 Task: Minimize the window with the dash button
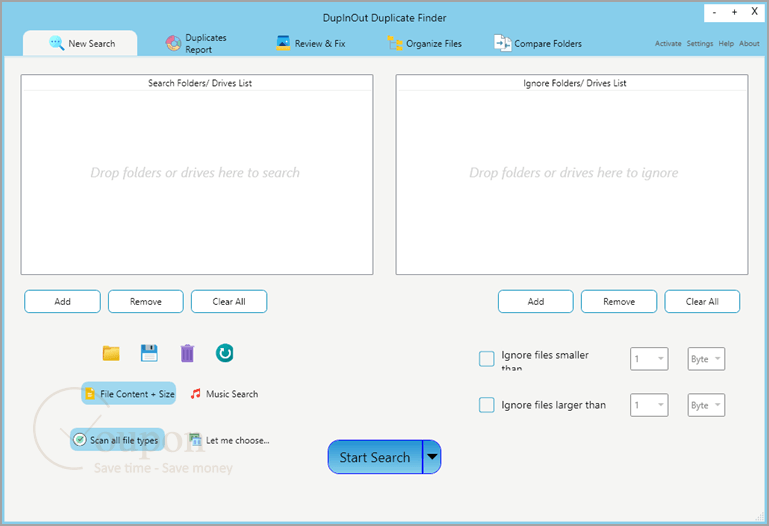pyautogui.click(x=715, y=12)
